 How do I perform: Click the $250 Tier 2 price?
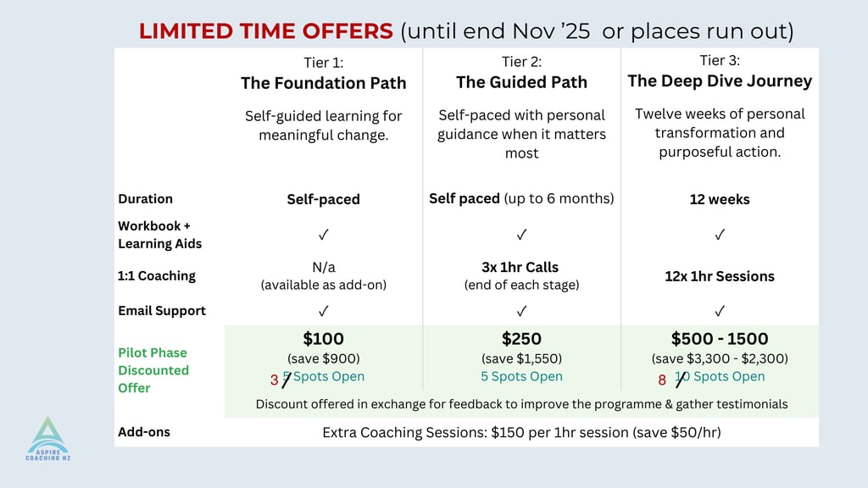tap(521, 339)
